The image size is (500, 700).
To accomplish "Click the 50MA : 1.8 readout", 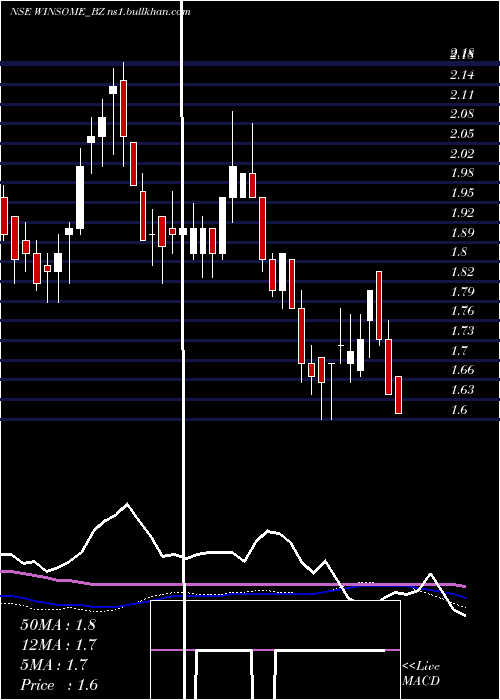I will pos(58,625).
